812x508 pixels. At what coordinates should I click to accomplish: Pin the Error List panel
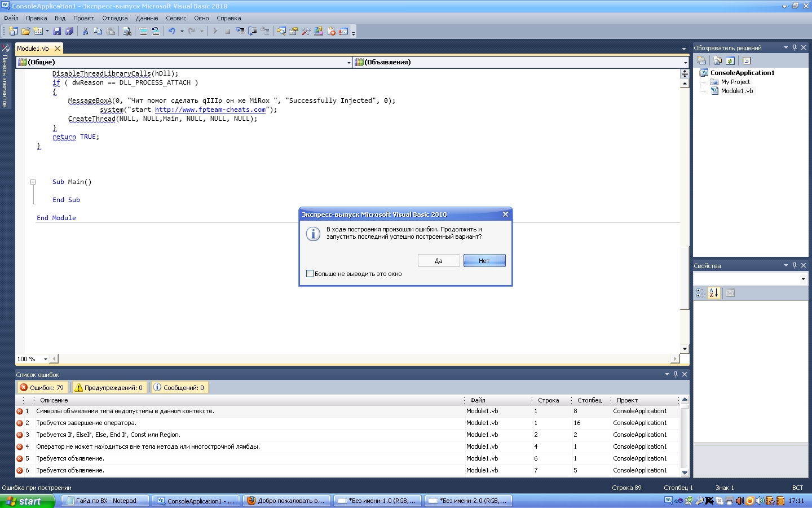coord(676,374)
